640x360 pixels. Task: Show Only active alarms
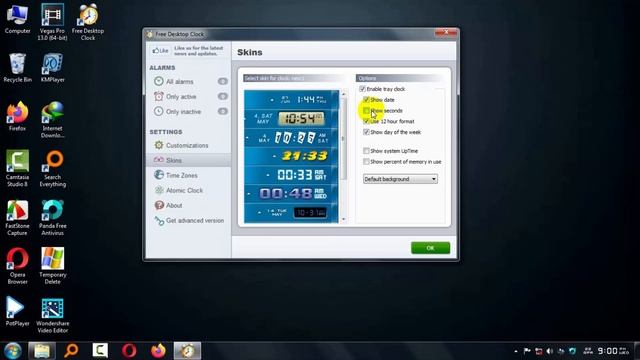pos(189,97)
